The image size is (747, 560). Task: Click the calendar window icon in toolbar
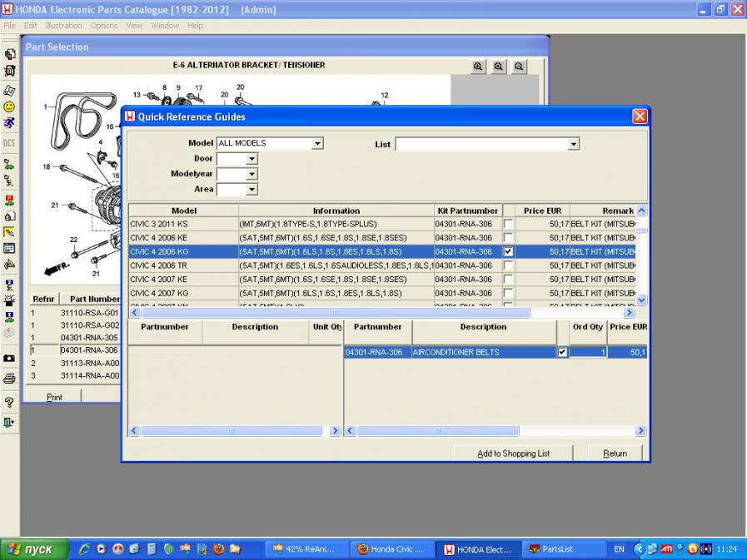tap(9, 248)
